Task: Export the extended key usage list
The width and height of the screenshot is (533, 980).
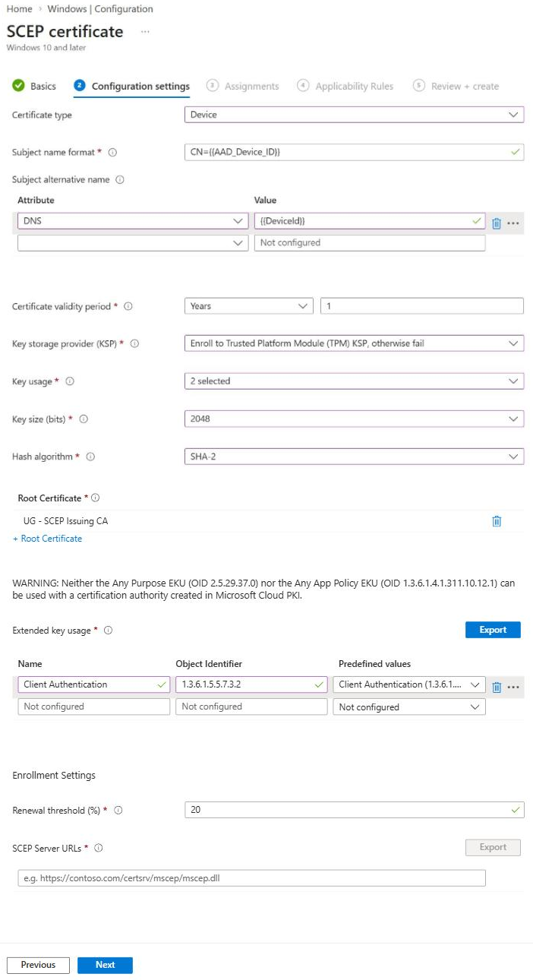Action: click(x=493, y=630)
